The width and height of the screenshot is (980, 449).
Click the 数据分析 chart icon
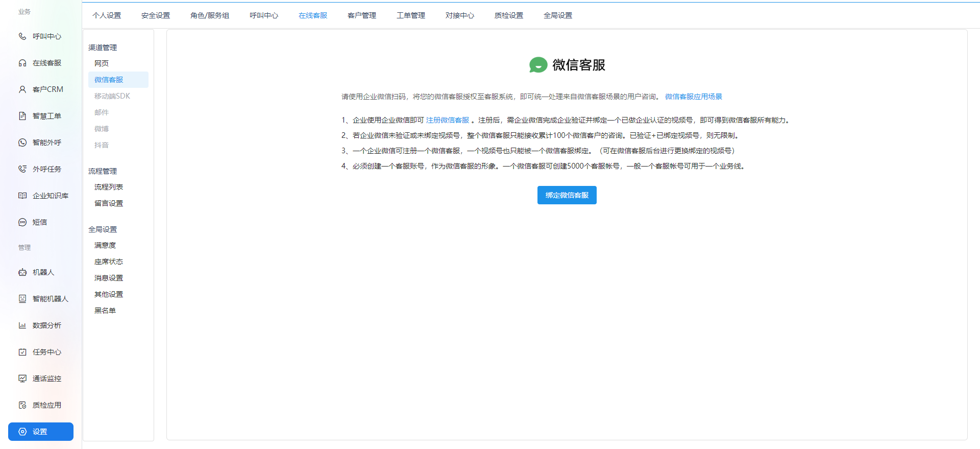tap(22, 325)
